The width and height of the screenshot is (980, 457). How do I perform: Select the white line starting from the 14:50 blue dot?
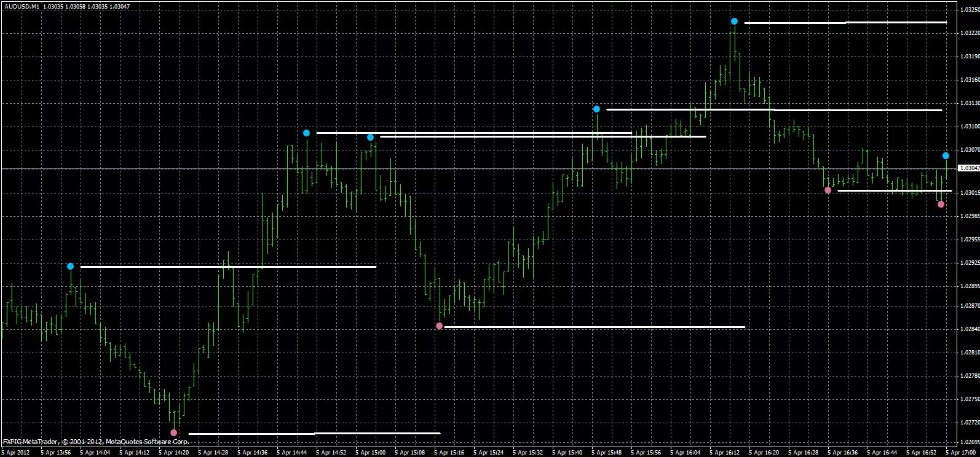[x=474, y=133]
